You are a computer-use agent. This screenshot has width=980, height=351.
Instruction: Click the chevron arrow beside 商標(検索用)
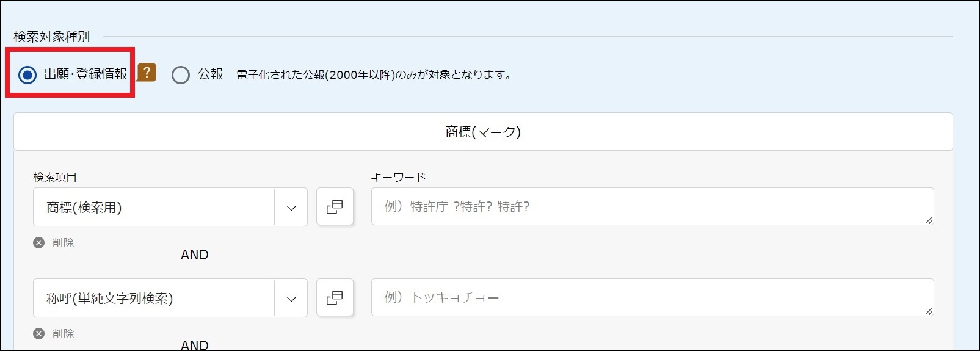coord(291,208)
